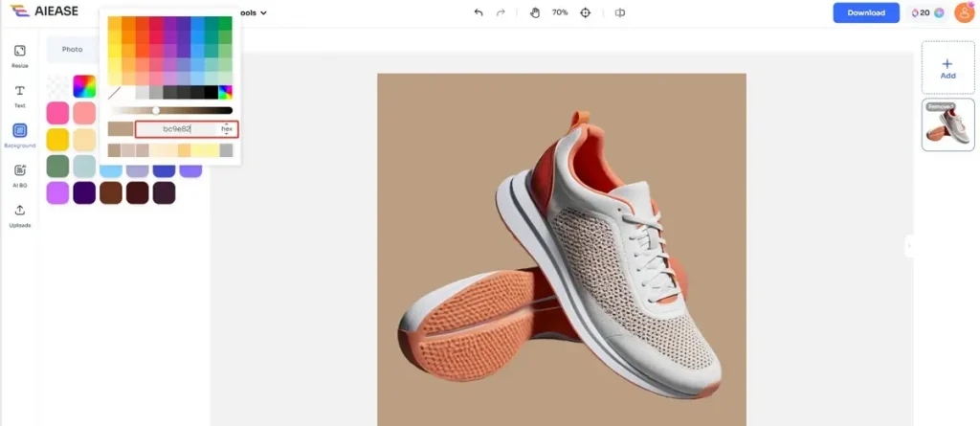Viewport: 980px width, 426px height.
Task: Open the 70% zoom level menu
Action: tap(560, 13)
